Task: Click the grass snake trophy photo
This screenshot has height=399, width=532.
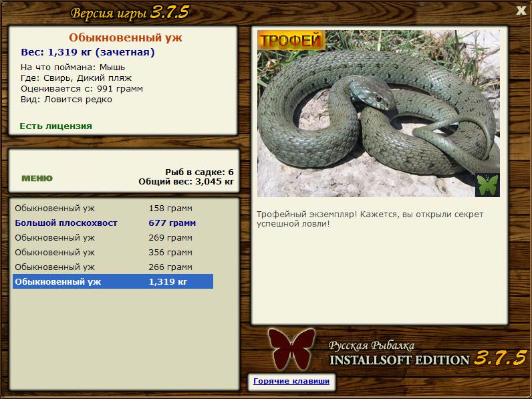Action: click(x=378, y=114)
